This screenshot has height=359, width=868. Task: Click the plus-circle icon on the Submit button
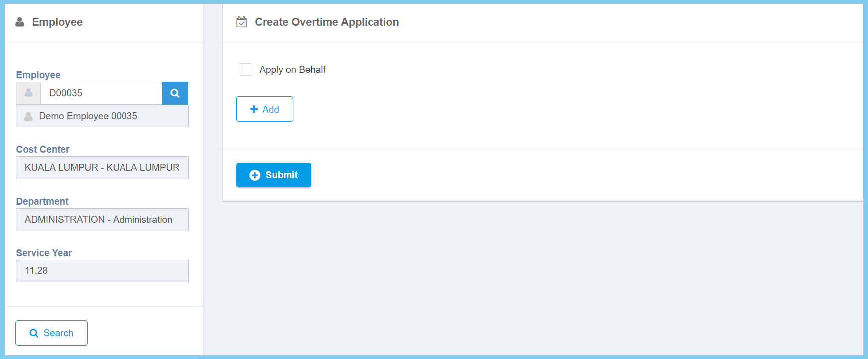255,175
